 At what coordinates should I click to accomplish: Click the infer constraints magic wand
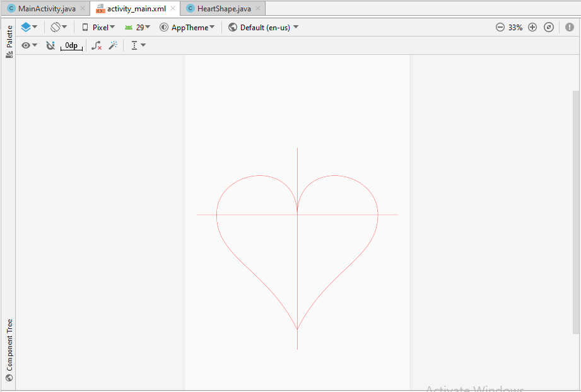point(113,45)
